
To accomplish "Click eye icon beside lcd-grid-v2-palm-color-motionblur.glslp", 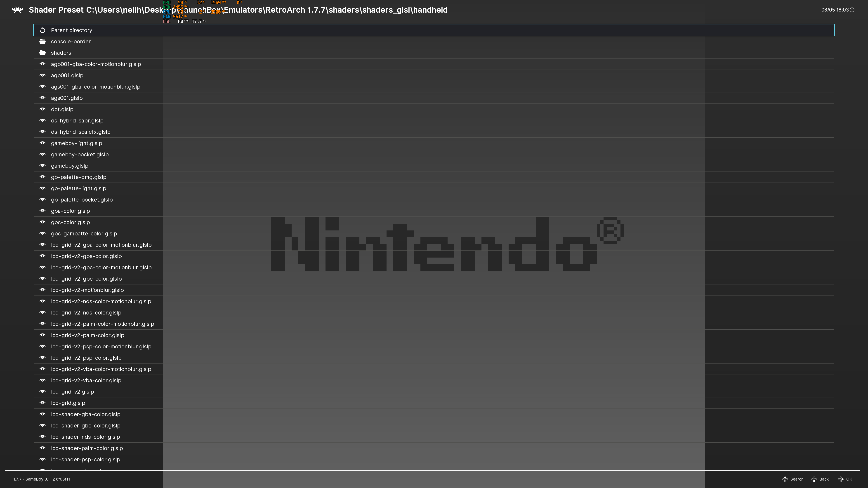I will (x=42, y=323).
